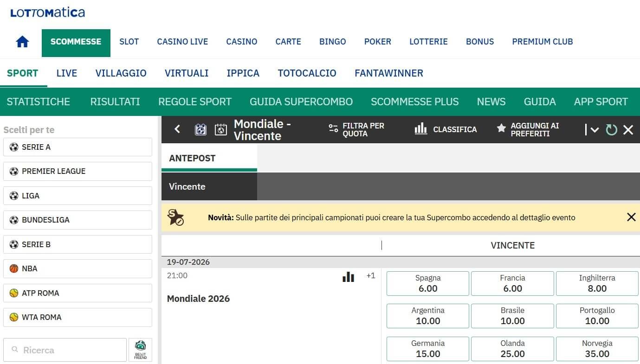Open the BINGO section
640x364 pixels.
333,42
